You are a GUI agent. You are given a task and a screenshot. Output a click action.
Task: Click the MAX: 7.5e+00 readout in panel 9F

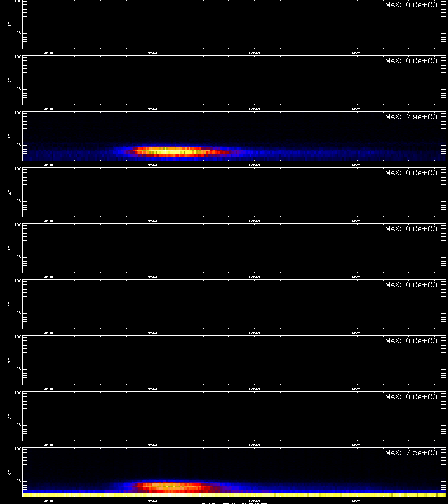click(x=411, y=452)
